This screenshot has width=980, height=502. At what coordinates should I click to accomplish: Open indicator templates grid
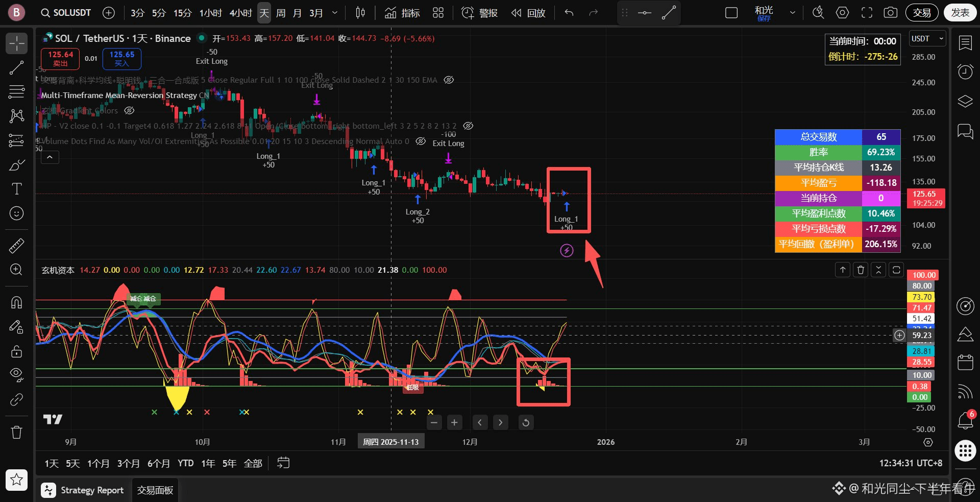click(x=438, y=13)
